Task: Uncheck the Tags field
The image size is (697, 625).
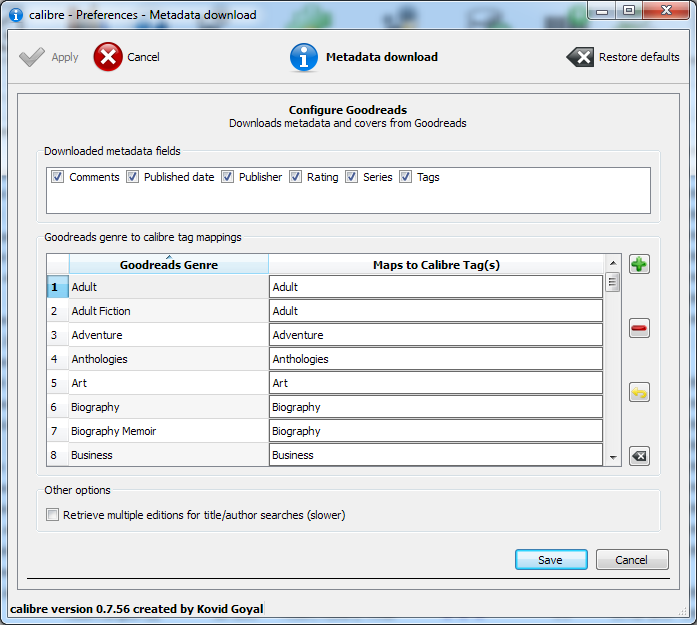Action: (405, 177)
